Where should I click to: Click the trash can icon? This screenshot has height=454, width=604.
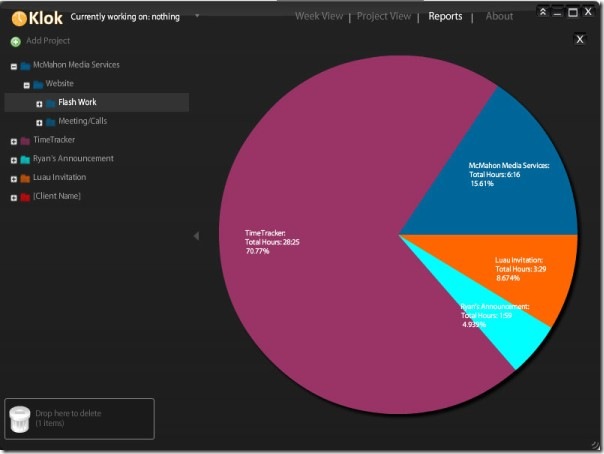[20, 420]
